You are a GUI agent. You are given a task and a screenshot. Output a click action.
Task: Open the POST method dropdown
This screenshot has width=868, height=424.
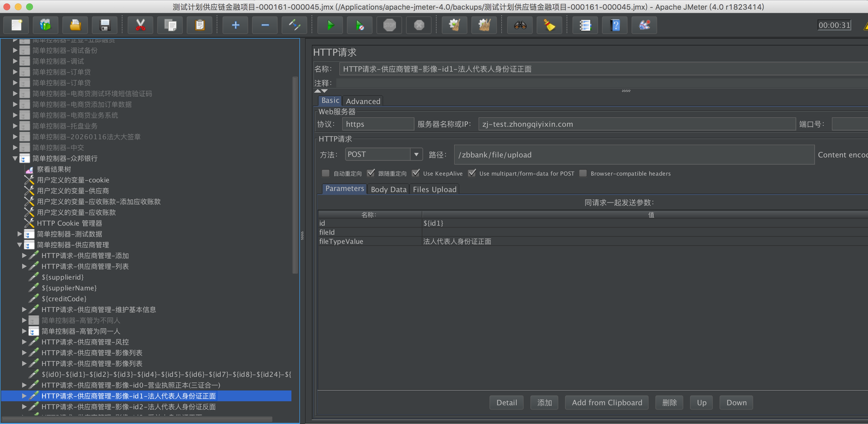(x=416, y=154)
